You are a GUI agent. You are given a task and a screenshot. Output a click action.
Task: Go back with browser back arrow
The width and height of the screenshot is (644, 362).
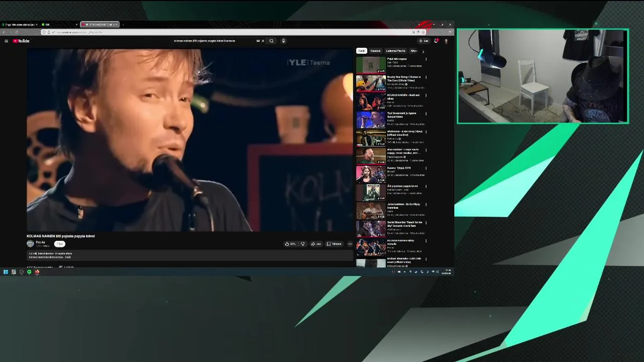[x=4, y=32]
